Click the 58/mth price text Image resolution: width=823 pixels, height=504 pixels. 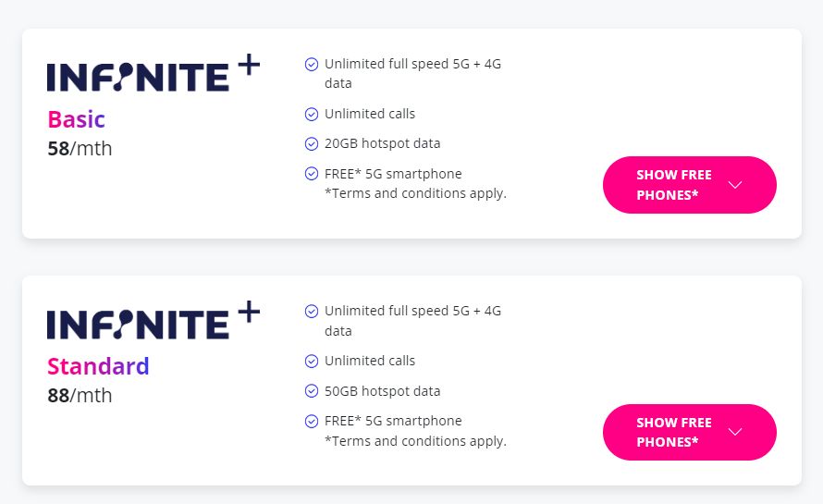pyautogui.click(x=80, y=148)
